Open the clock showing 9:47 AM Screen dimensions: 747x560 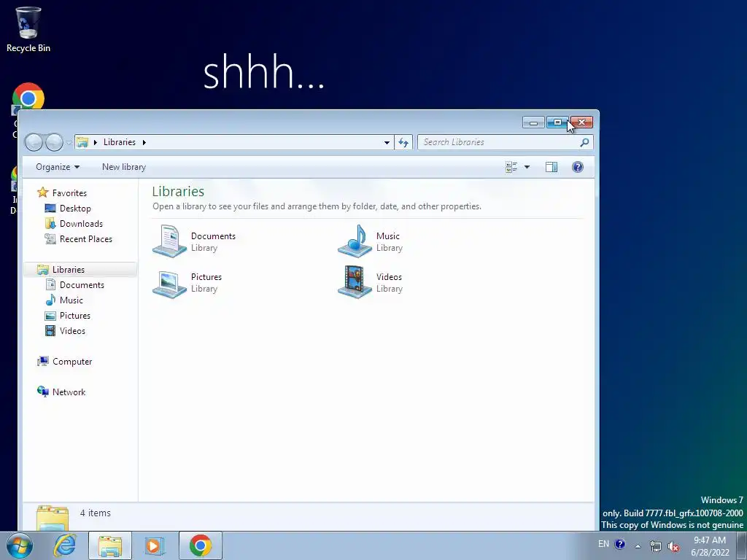click(710, 546)
